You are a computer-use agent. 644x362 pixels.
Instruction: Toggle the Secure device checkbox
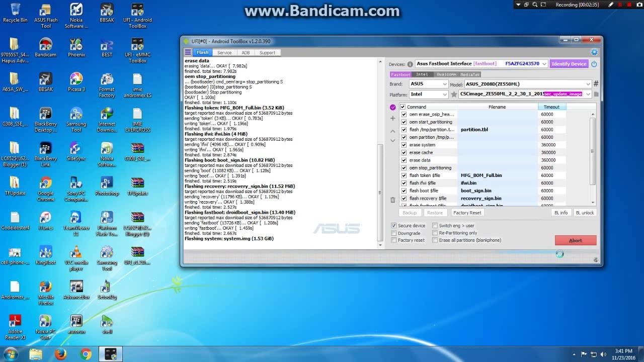(x=394, y=226)
